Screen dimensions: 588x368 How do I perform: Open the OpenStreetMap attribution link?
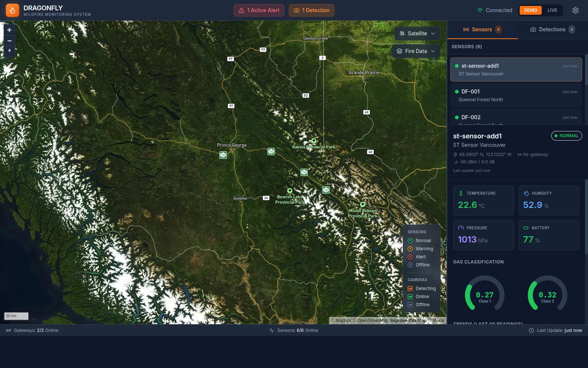pyautogui.click(x=370, y=321)
